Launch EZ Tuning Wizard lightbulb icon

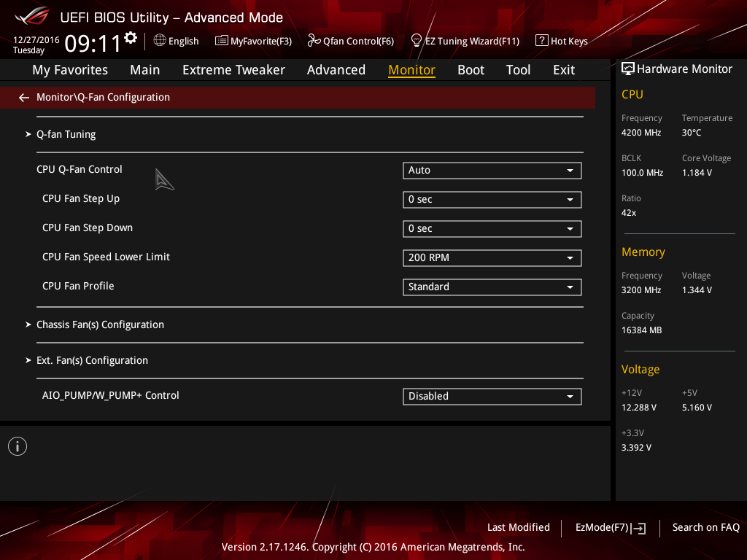pos(417,41)
